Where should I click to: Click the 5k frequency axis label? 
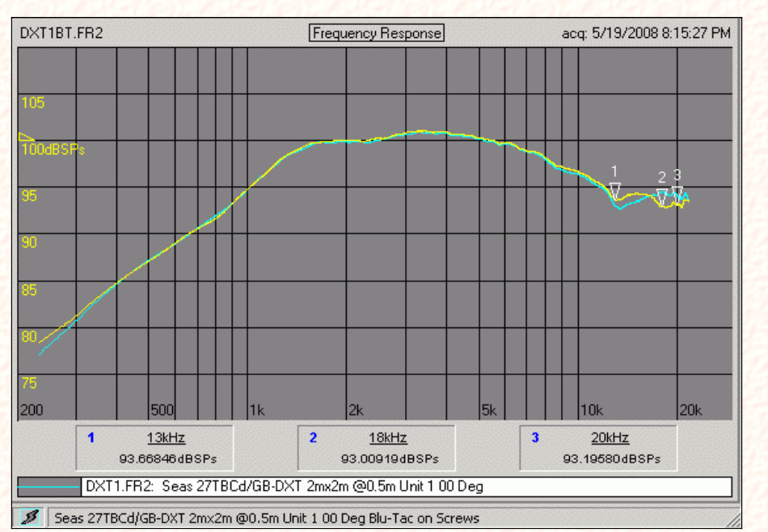[489, 410]
